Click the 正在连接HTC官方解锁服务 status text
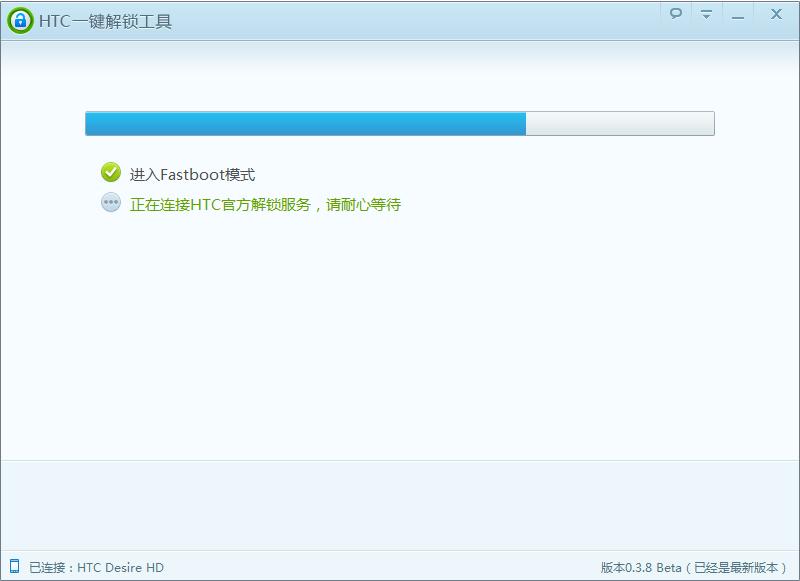This screenshot has height=581, width=800. (x=265, y=205)
